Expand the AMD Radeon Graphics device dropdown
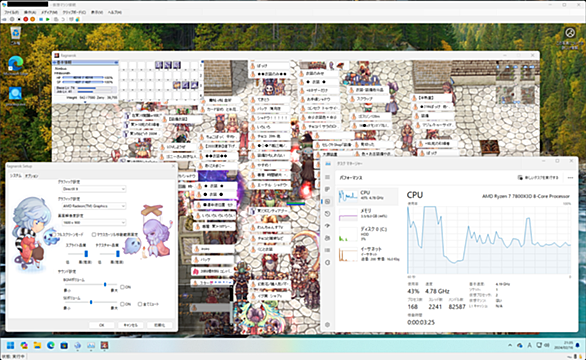586x360 pixels. 94,206
